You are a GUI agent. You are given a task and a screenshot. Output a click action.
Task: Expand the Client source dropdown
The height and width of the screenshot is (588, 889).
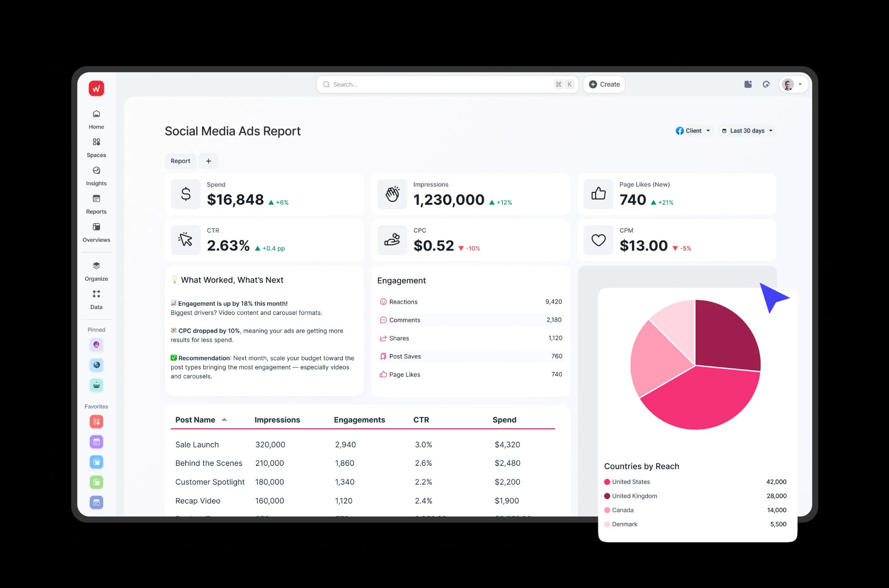tap(693, 131)
